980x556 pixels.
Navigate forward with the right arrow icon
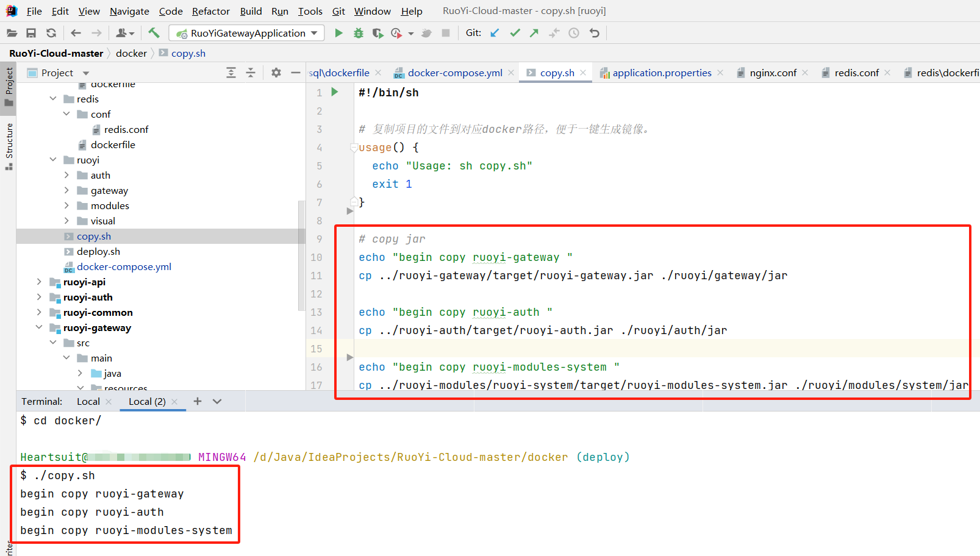pyautogui.click(x=96, y=33)
